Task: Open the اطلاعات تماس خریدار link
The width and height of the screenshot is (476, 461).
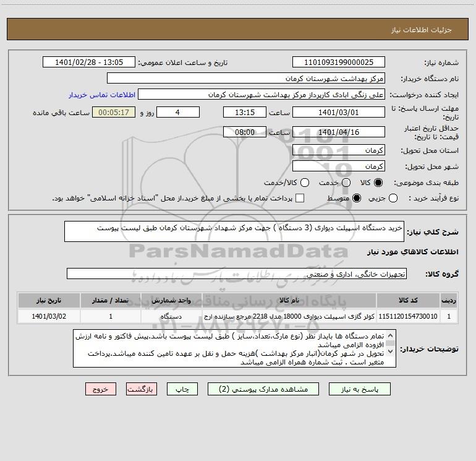Action: 102,95
